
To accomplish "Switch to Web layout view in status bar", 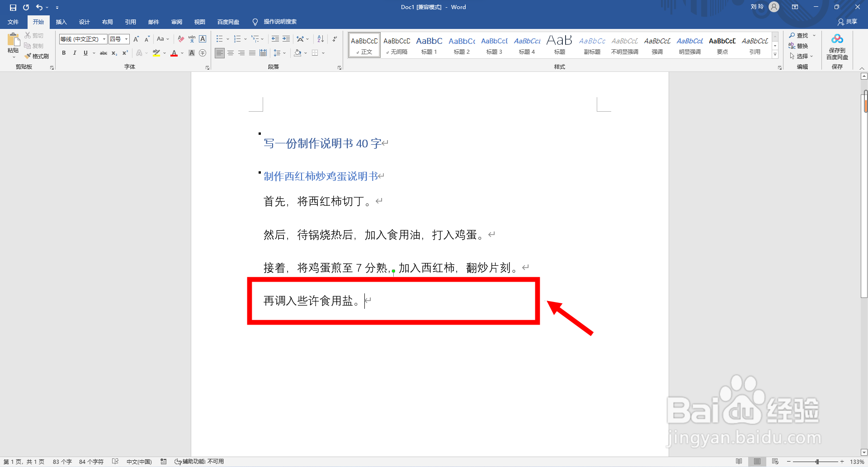I will 775,462.
